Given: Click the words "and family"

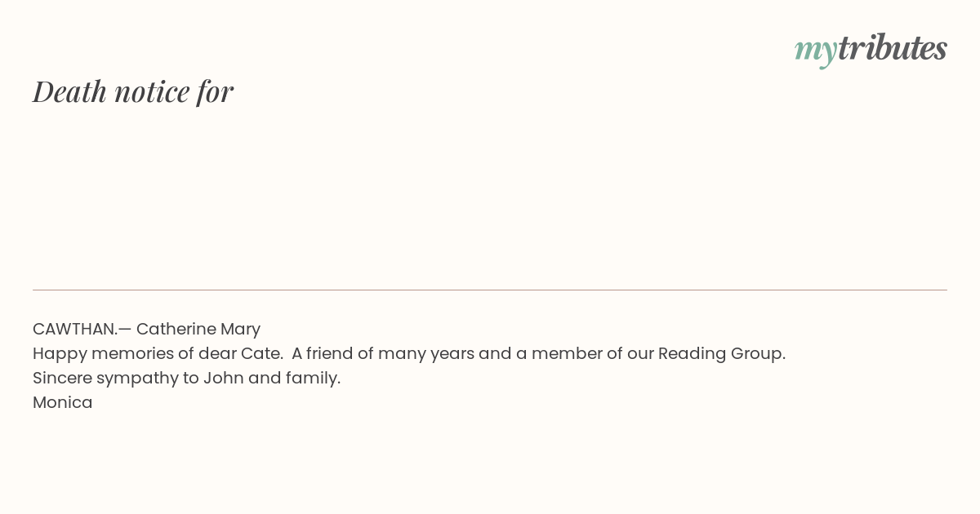Looking at the screenshot, I should [292, 379].
